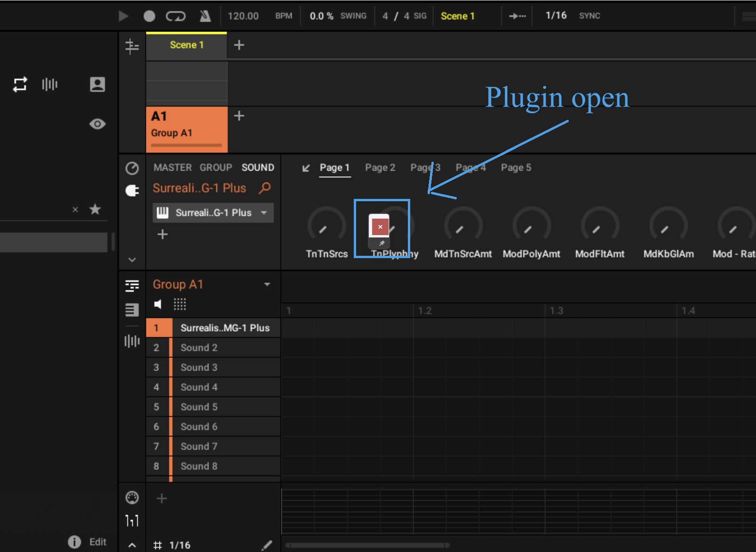Expand the Group A1 dropdown arrow

(267, 284)
